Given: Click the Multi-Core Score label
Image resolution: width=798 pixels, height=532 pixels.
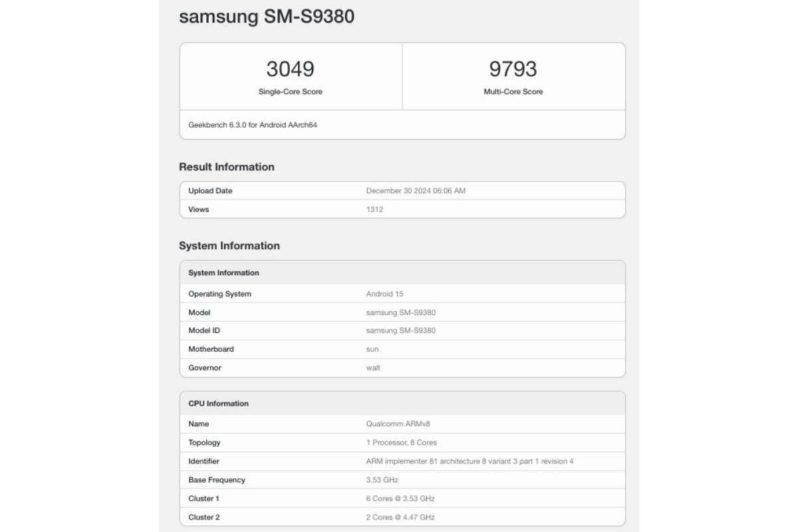Looking at the screenshot, I should tap(513, 92).
